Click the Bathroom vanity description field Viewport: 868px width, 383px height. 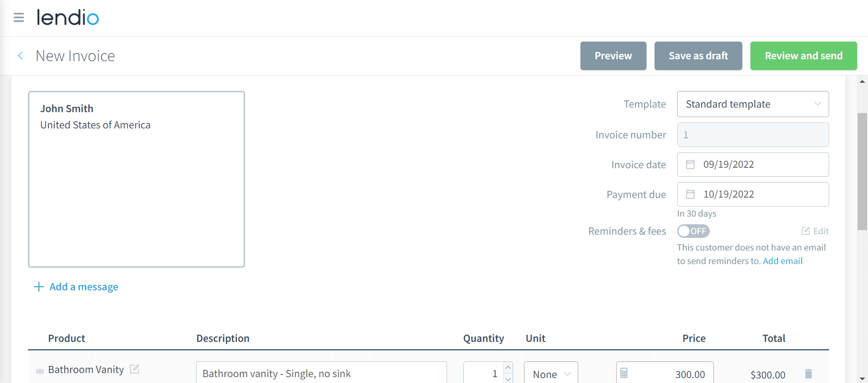click(321, 373)
